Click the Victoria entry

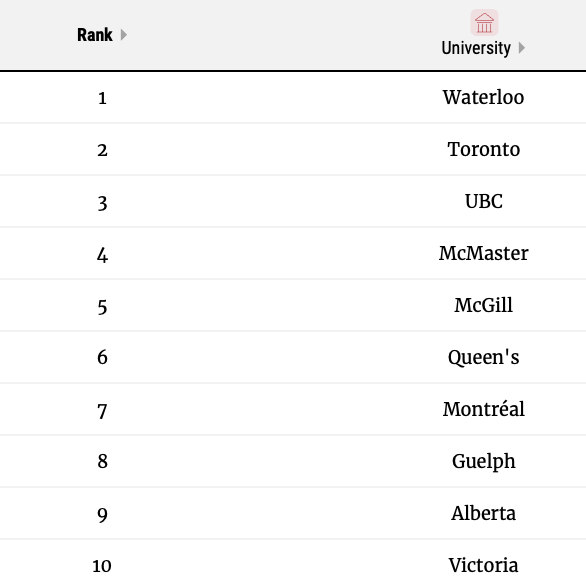[484, 565]
